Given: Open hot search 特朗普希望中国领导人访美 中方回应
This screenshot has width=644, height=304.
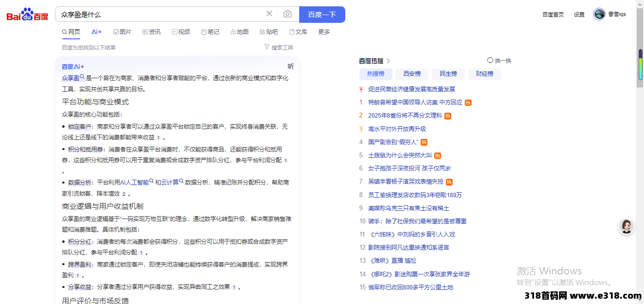Looking at the screenshot, I should tap(415, 102).
